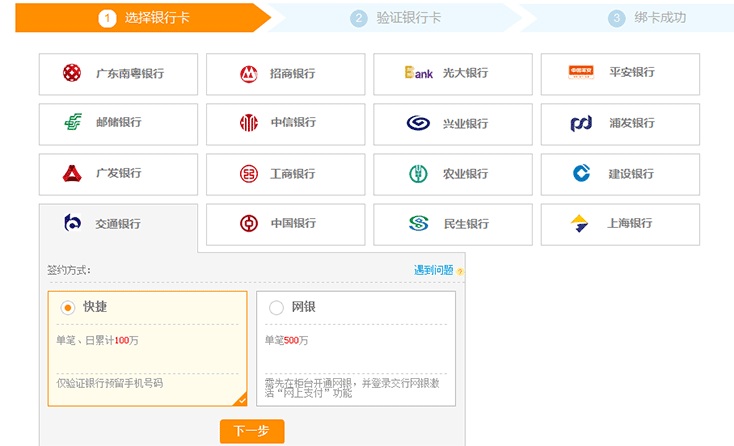734x446 pixels.
Task: Click the 上海银行 logo icon
Action: coord(581,224)
